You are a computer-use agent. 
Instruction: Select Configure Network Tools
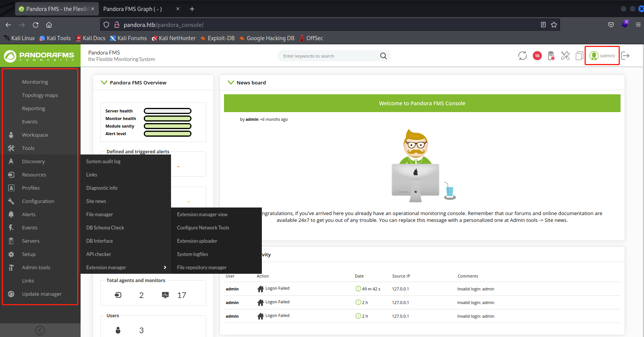(x=203, y=228)
